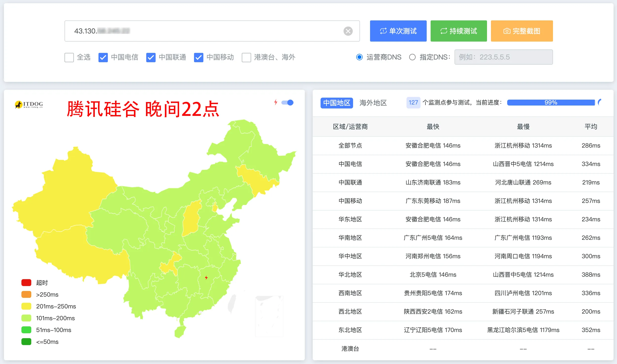Click the red lightning marker on the map
Image resolution: width=617 pixels, height=364 pixels.
[x=206, y=278]
